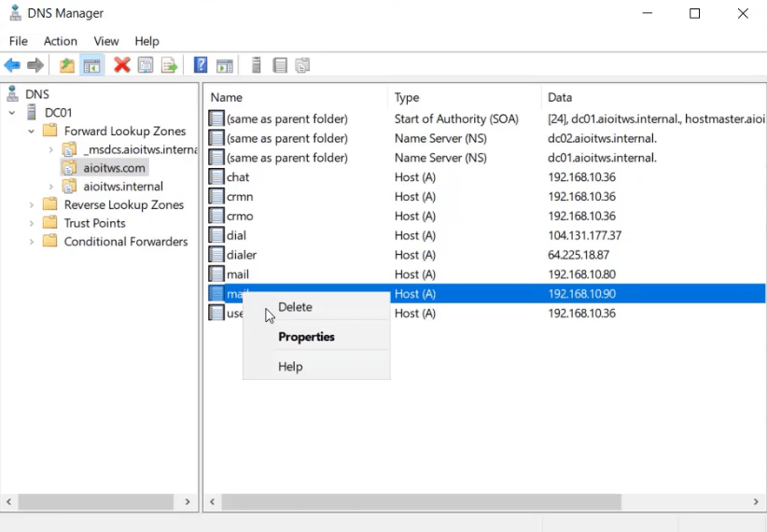Click the Export List toolbar icon
The height and width of the screenshot is (532, 767).
coord(169,65)
